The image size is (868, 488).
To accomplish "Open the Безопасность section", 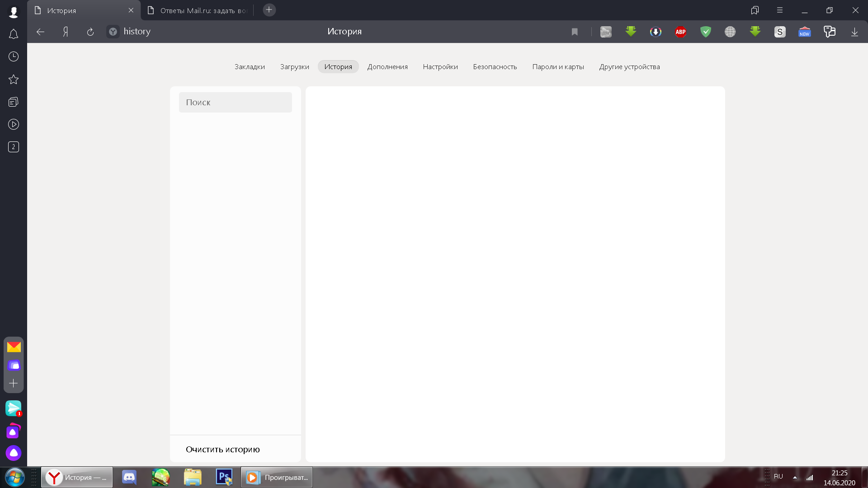I will coord(495,66).
